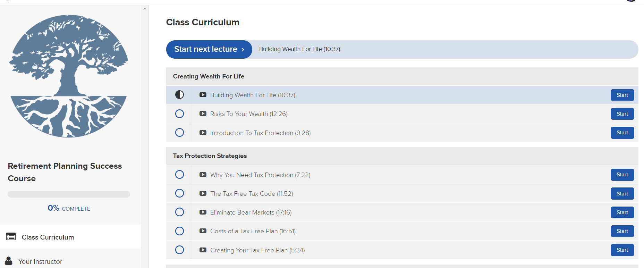Click the tree logo course thumbnail
The width and height of the screenshot is (644, 268).
pyautogui.click(x=69, y=76)
